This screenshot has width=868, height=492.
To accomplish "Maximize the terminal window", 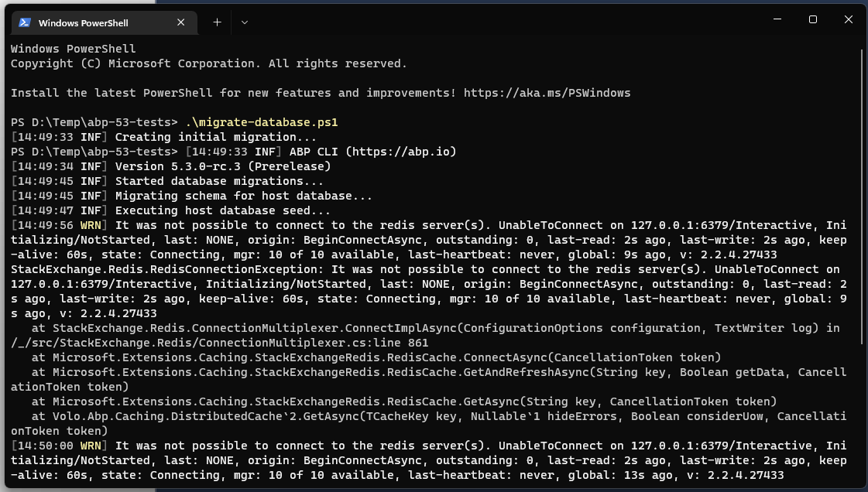I will [812, 19].
